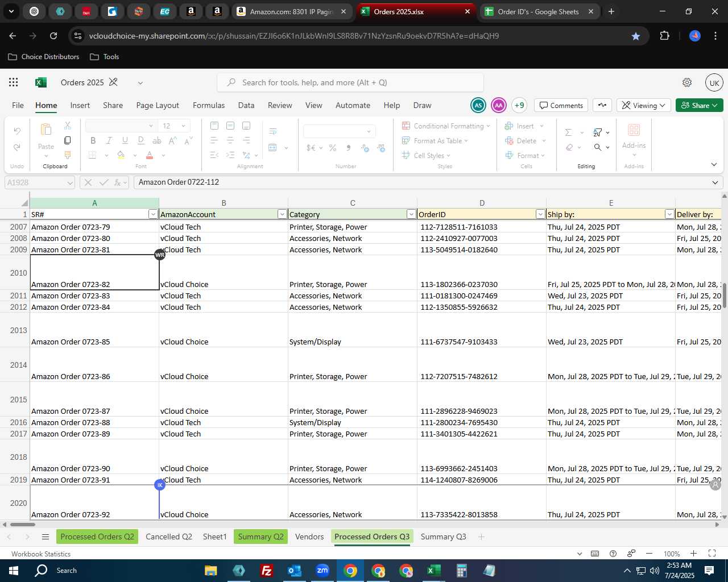Click the Wrap Text icon
The height and width of the screenshot is (582, 728).
[x=273, y=131]
